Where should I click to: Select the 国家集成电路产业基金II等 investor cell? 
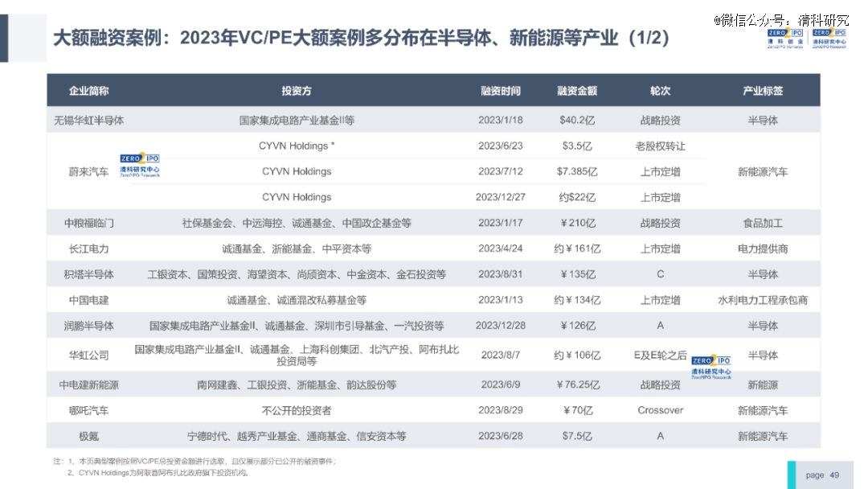[x=296, y=120]
